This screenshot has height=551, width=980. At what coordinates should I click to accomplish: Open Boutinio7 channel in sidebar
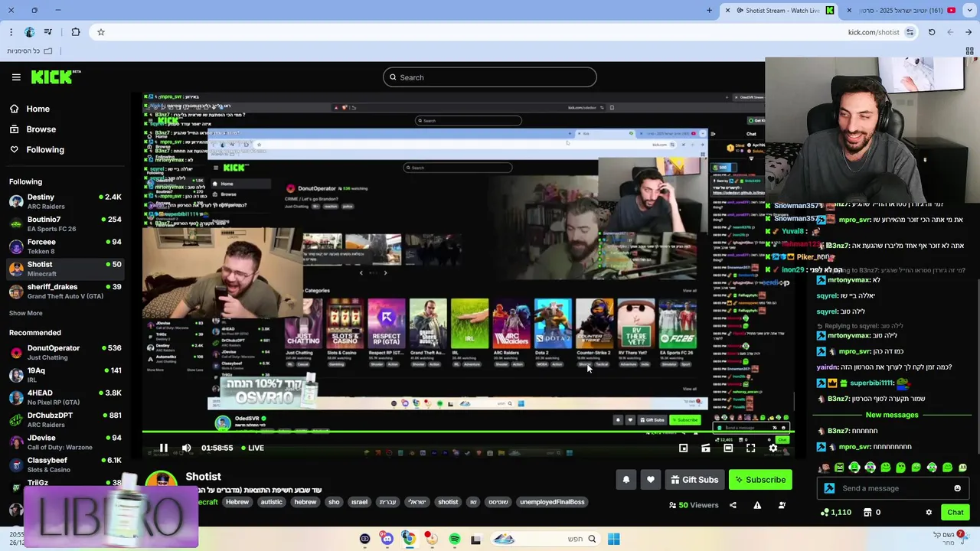pos(65,223)
